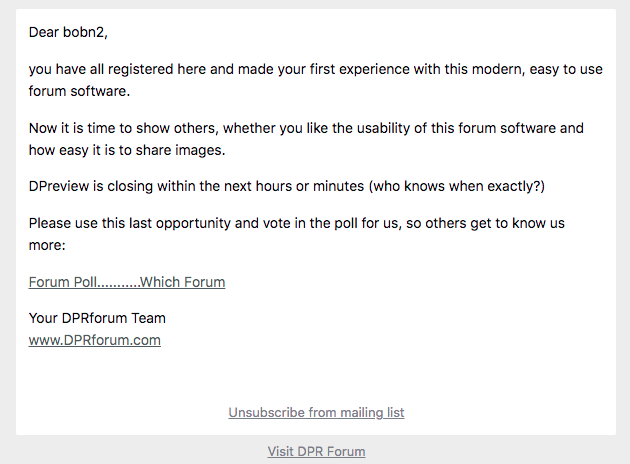This screenshot has width=630, height=464.
Task: Click the word 'modern,' in the opening sentence
Action: click(498, 69)
